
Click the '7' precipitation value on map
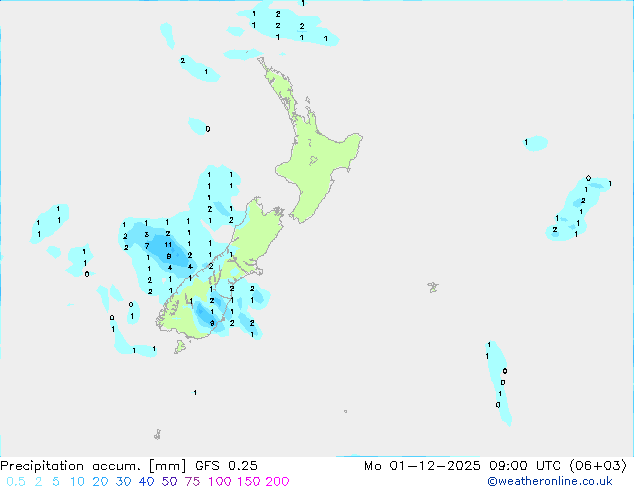147,245
